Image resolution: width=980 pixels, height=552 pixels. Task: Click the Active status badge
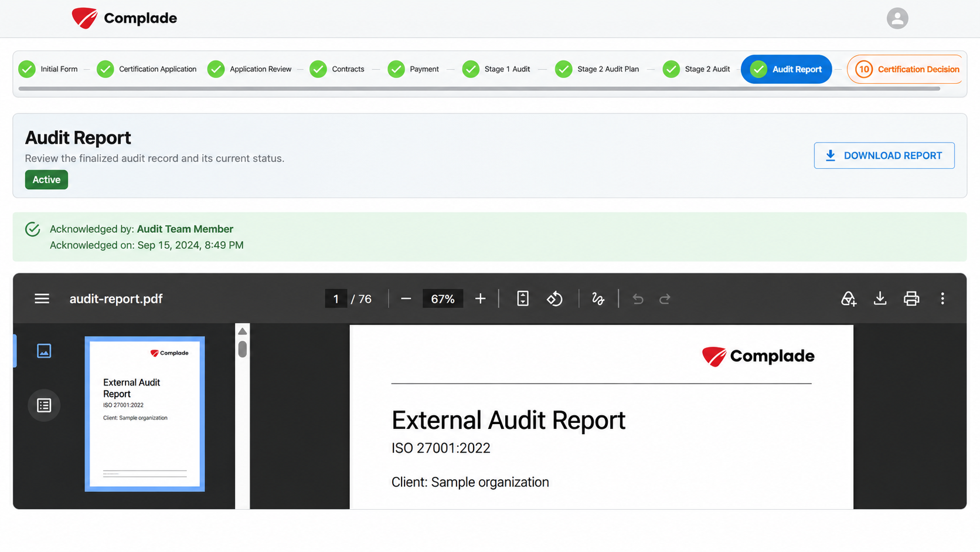46,180
